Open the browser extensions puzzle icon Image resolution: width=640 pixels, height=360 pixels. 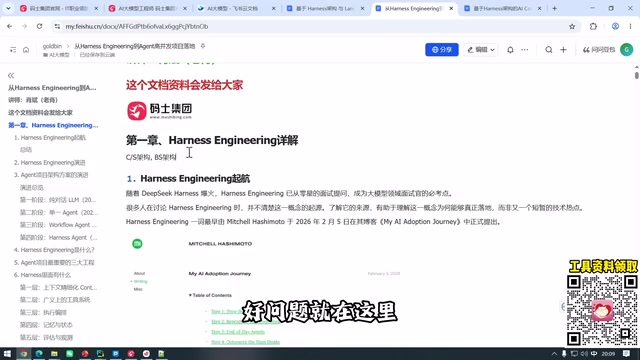click(593, 27)
